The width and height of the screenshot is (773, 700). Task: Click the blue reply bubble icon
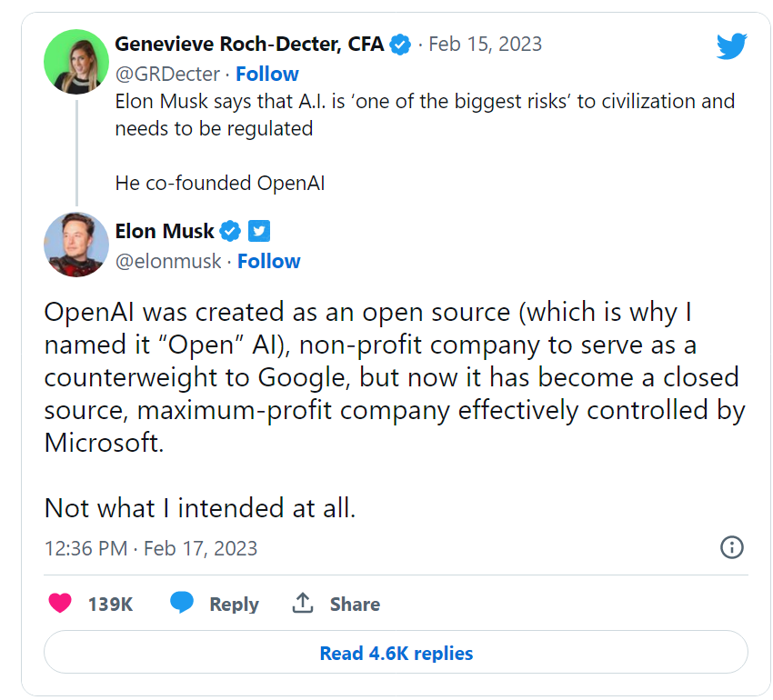pyautogui.click(x=182, y=604)
